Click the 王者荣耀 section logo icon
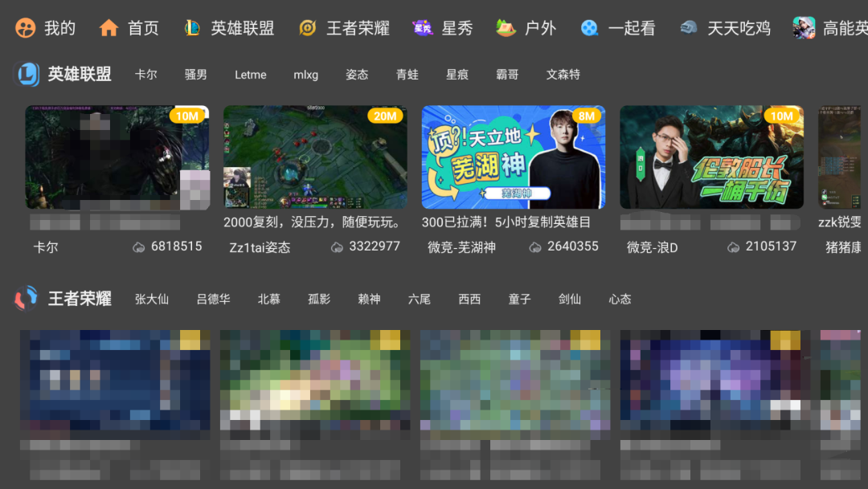The image size is (868, 489). (26, 299)
